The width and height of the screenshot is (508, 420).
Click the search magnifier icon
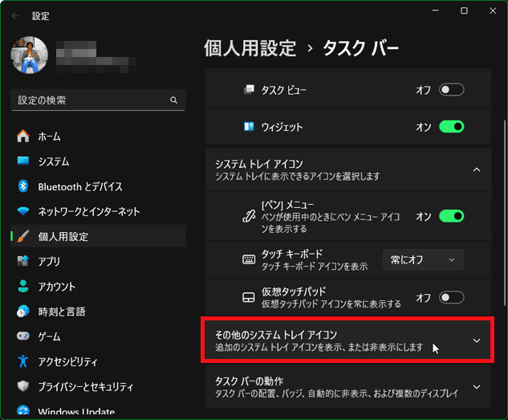[173, 100]
